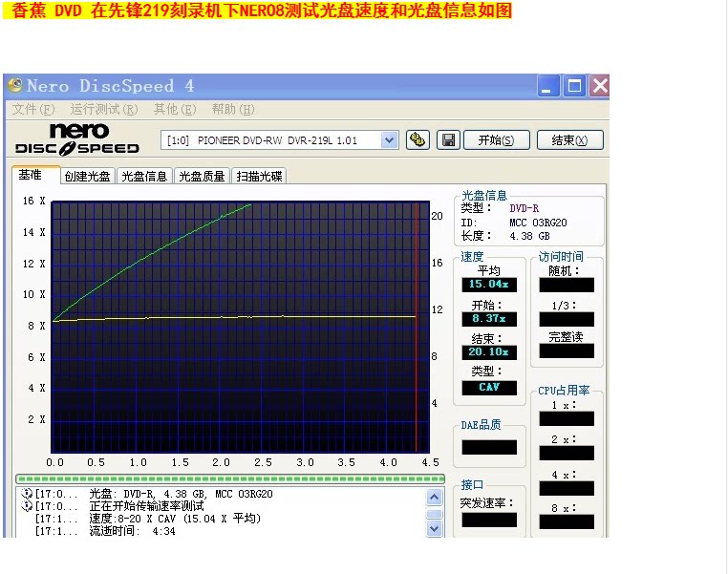
Task: Click the CPU usage 8 x field
Action: pyautogui.click(x=567, y=521)
